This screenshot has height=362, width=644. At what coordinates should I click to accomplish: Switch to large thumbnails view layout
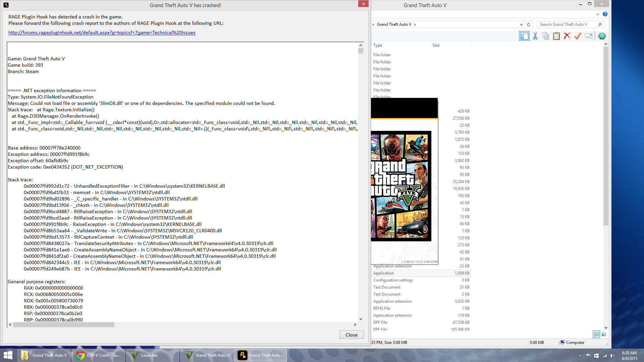click(604, 334)
